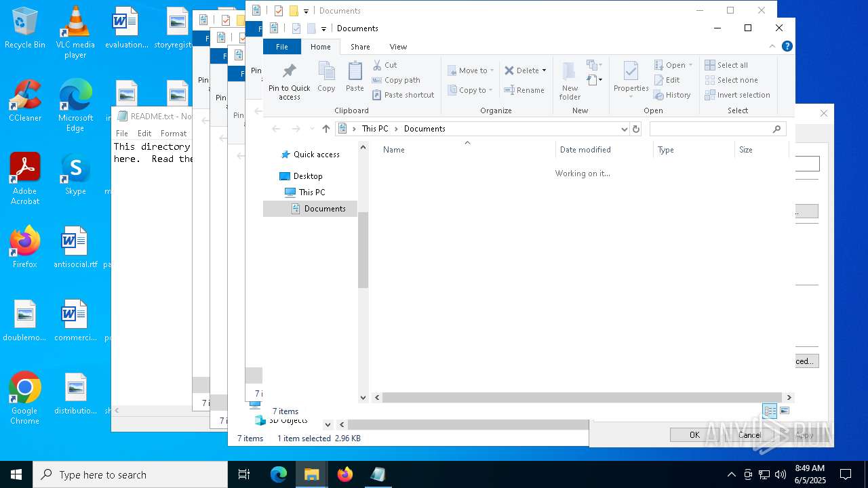
Task: Click New folder icon
Action: [x=570, y=71]
